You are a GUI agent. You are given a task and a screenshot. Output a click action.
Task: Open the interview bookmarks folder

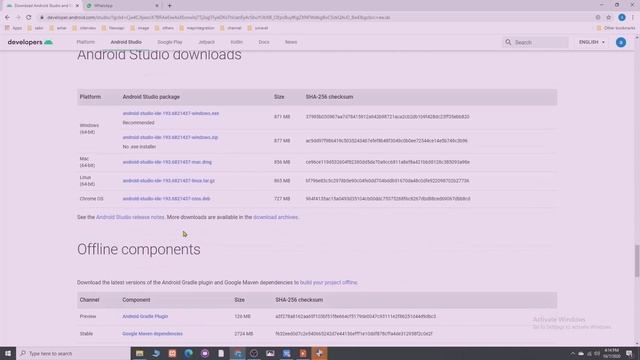tap(84, 28)
